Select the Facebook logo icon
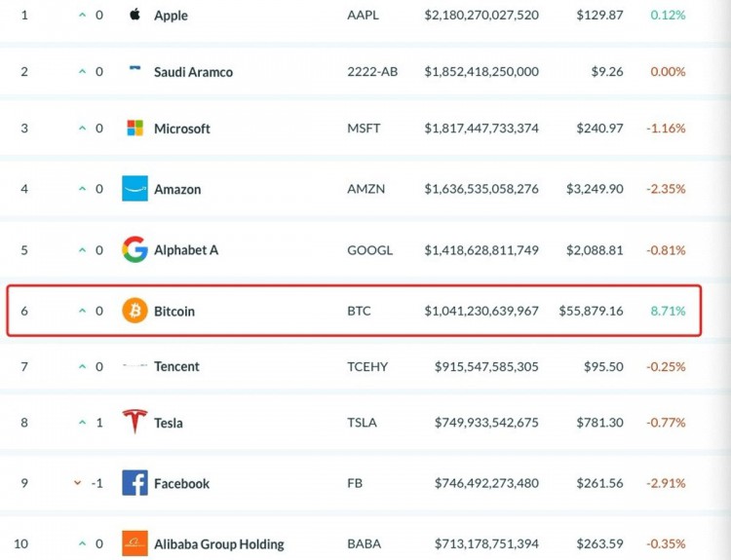Image resolution: width=731 pixels, height=560 pixels. tap(135, 483)
